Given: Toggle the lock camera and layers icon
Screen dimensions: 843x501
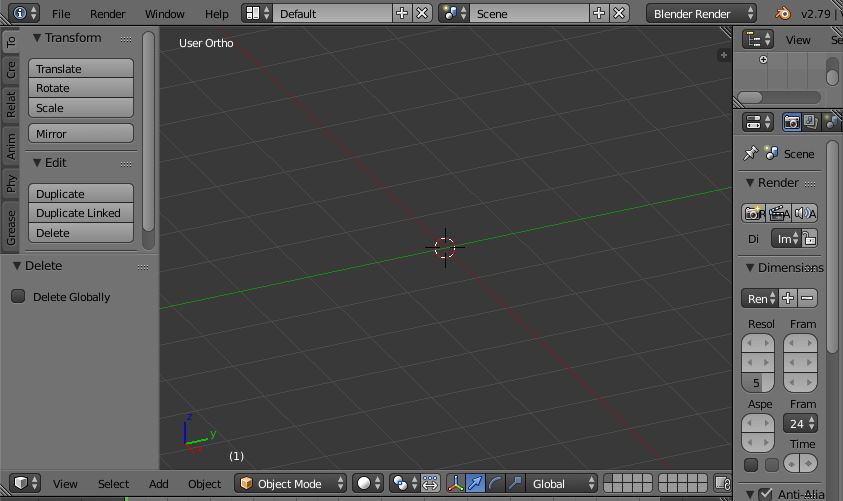Looking at the screenshot, I should click(723, 483).
